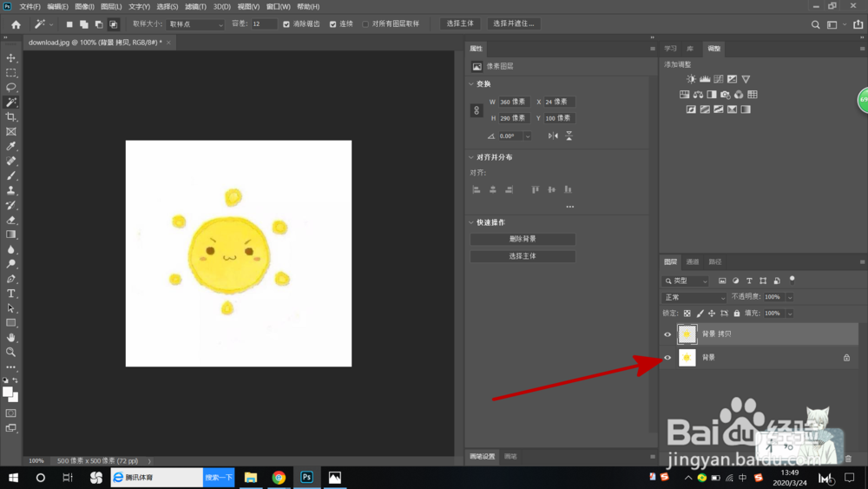Select the Brush tool
Screen dimensions: 868x489
pyautogui.click(x=10, y=175)
